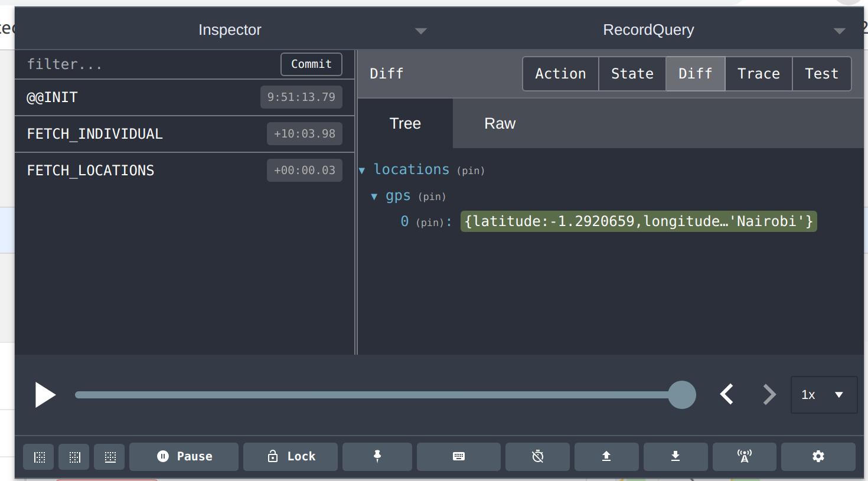Screen dimensions: 868x481
Task: Switch to the Trace tab
Action: pos(759,73)
